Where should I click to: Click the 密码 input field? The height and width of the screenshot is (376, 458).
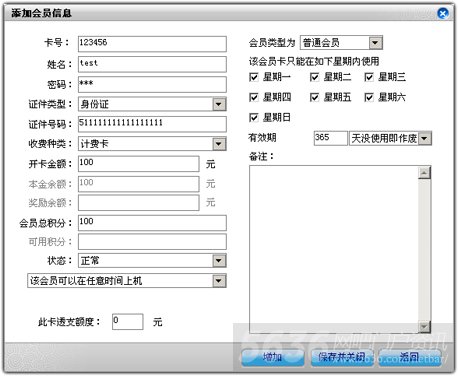[152, 85]
